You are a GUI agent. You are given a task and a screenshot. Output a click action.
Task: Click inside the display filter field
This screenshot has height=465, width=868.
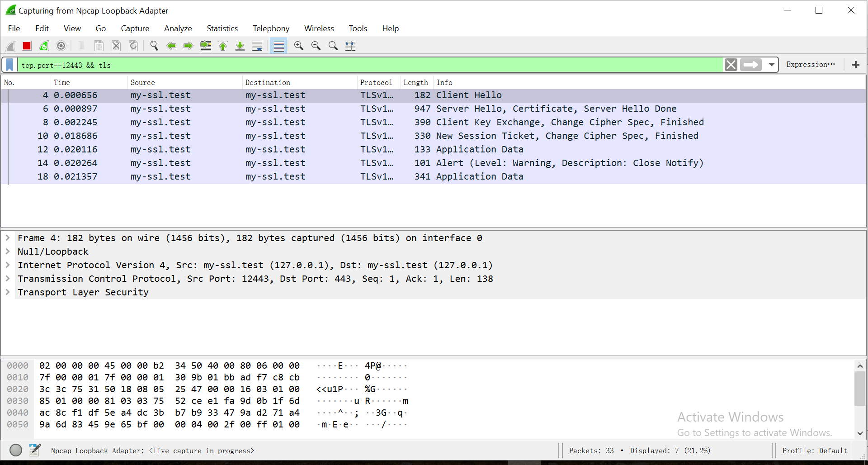(371, 65)
